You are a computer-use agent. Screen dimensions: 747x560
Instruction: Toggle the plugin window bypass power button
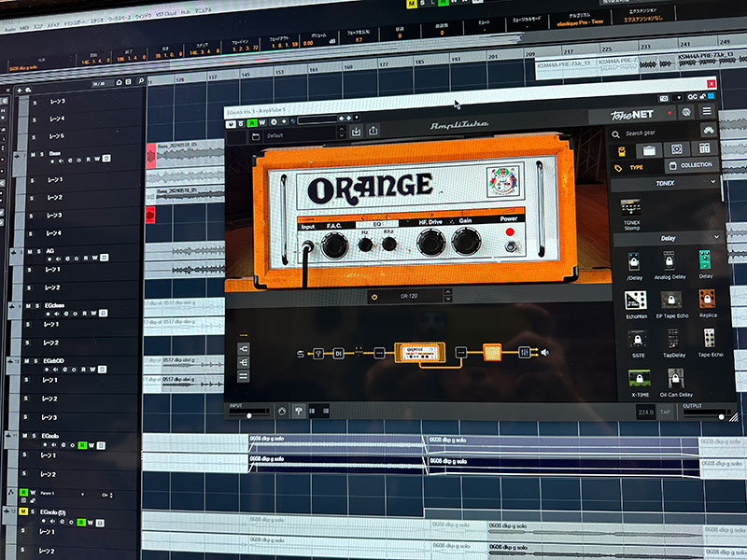231,124
